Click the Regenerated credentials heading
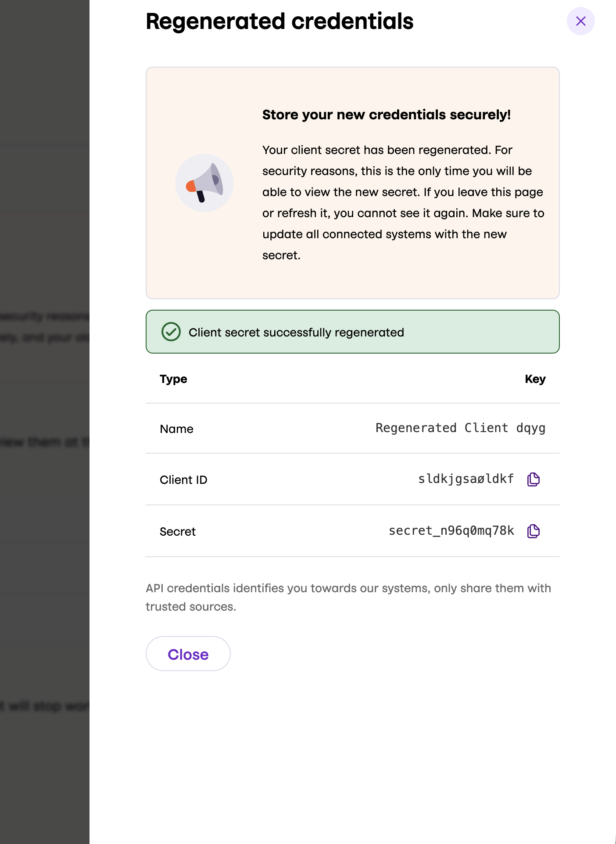Screen dimensions: 616x844 coord(279,21)
